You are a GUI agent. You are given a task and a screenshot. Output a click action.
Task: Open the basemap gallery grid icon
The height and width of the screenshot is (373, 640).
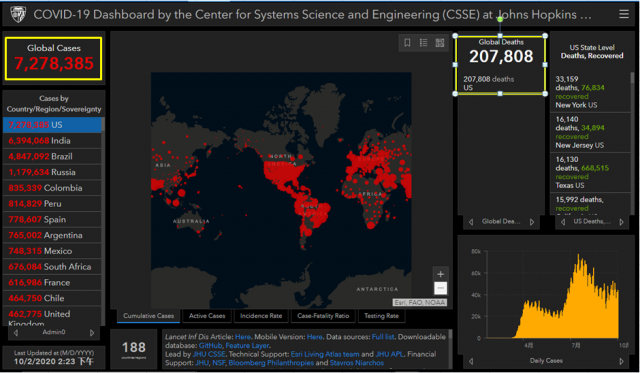[440, 43]
